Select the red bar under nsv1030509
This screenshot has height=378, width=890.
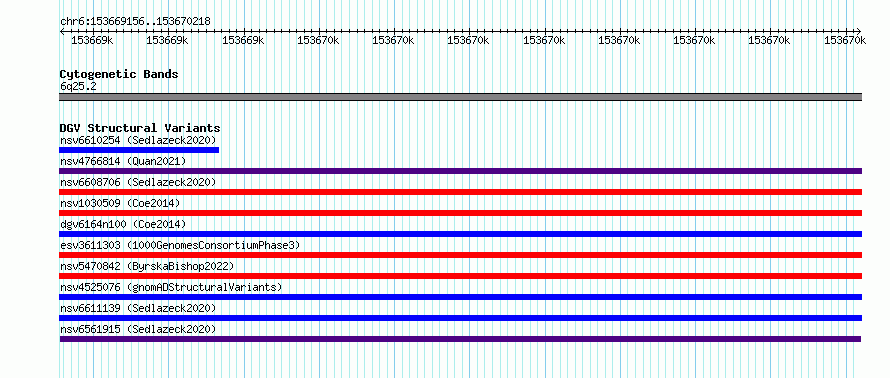pos(460,213)
